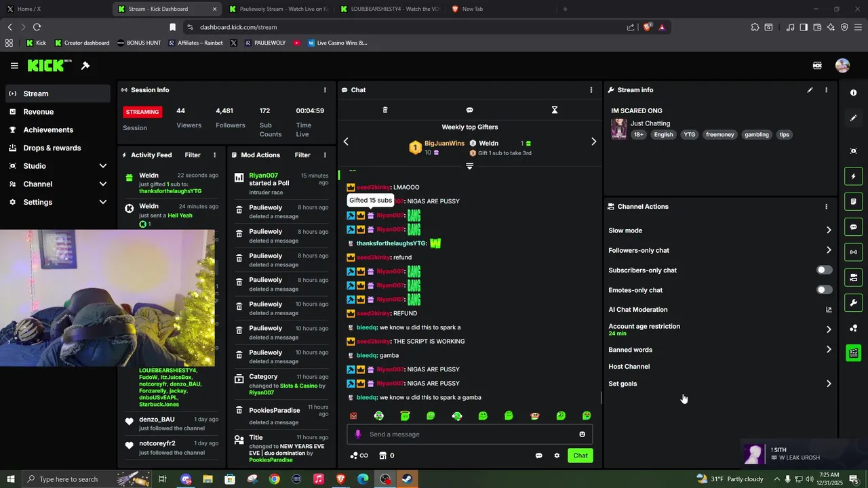Toggle Emotes-only chat switch
Viewport: 868px width, 488px height.
click(824, 290)
